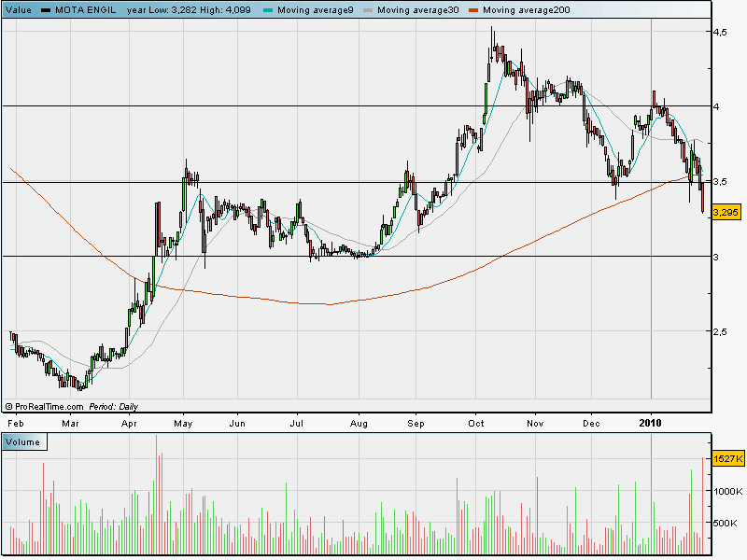Click the year Low 3,282 High 4,099 text
The width and height of the screenshot is (747, 560).
189,10
